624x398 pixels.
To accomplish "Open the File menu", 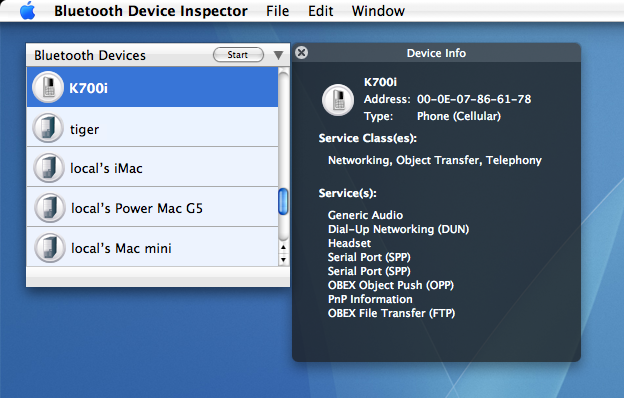I will click(x=277, y=11).
